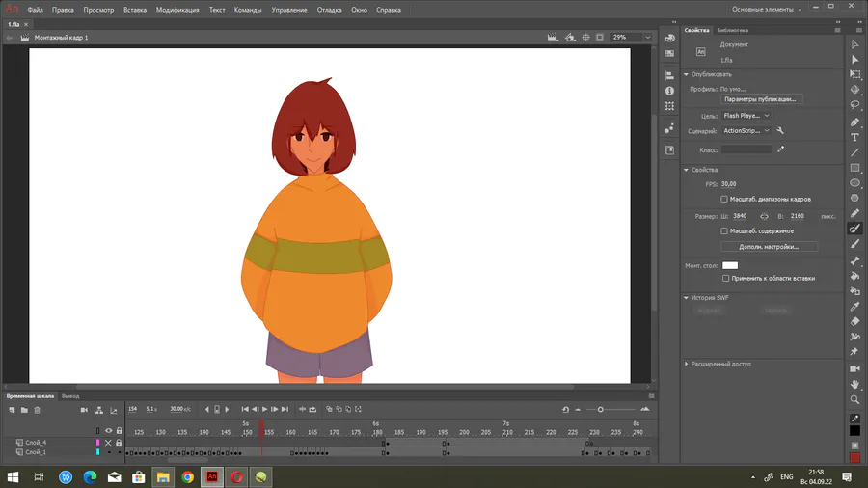Open the edit scene dropdown icon
868x488 pixels.
pyautogui.click(x=552, y=37)
